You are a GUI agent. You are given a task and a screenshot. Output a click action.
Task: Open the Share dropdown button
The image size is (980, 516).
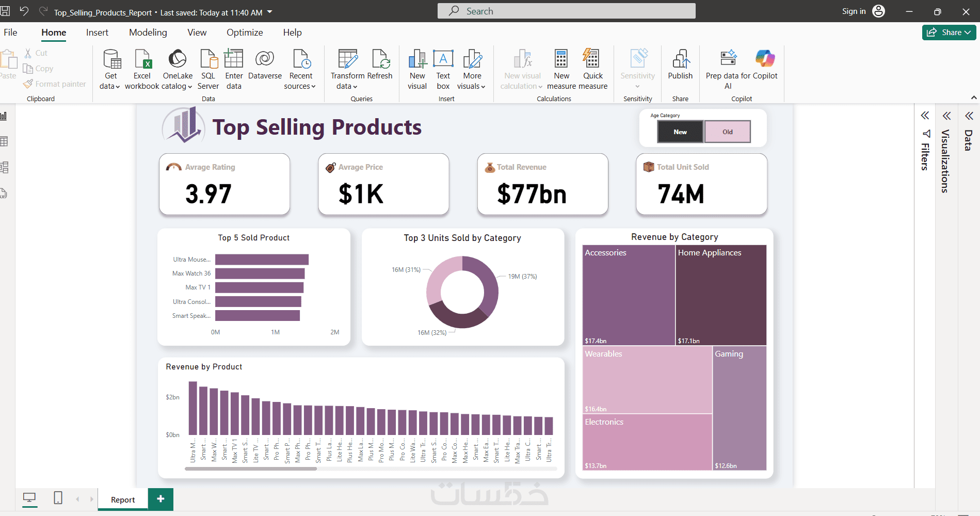(x=949, y=33)
